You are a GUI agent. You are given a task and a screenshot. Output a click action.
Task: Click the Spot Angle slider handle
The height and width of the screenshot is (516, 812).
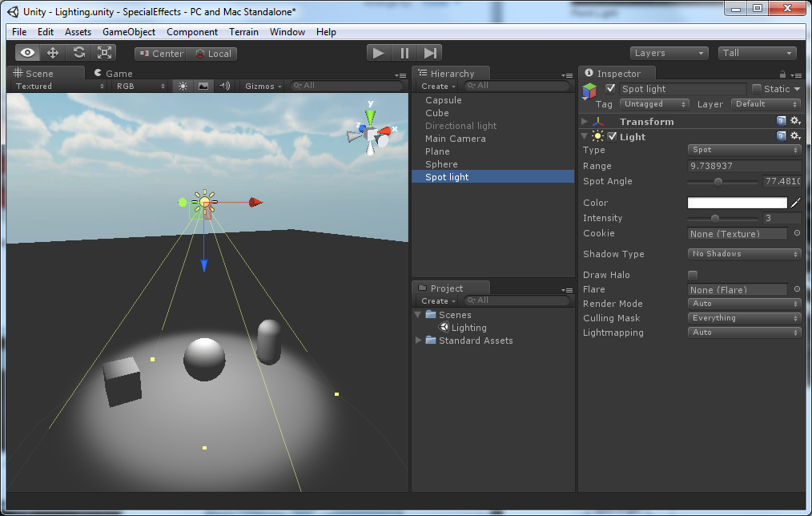point(718,182)
